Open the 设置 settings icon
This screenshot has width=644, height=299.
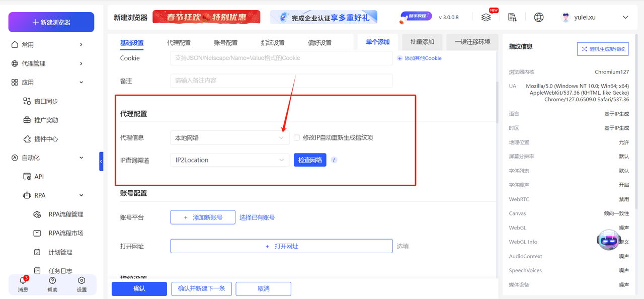tap(81, 283)
